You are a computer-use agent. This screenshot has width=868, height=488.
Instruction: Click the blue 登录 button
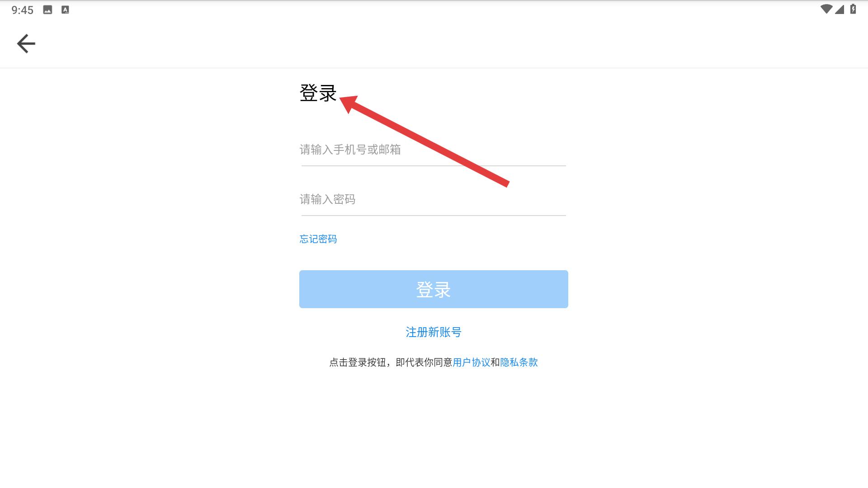click(434, 289)
